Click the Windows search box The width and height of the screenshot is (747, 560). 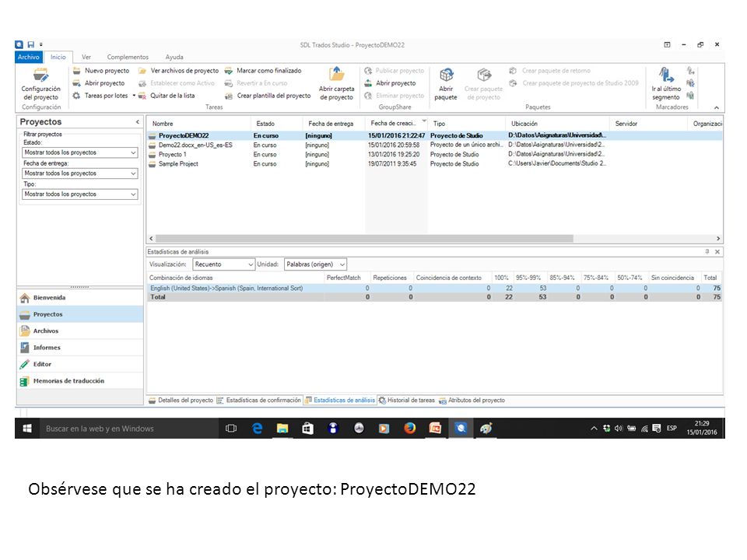[128, 429]
